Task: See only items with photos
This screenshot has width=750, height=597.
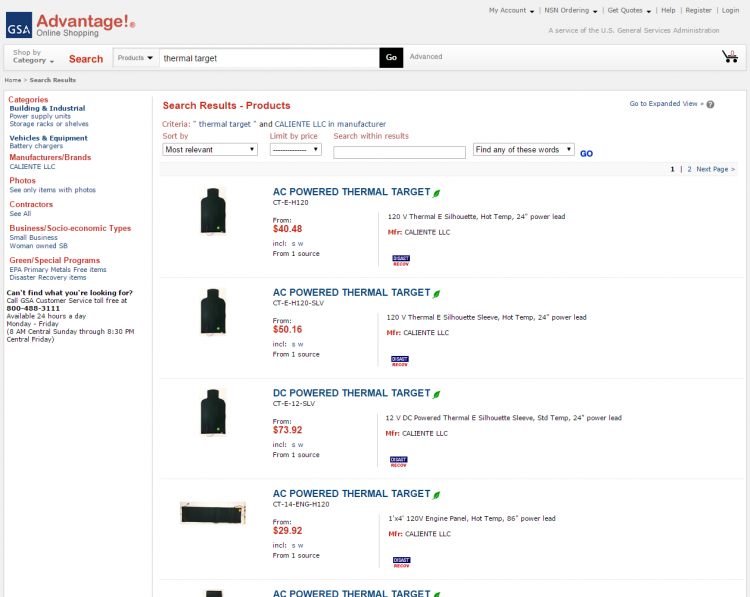Action: tap(53, 190)
